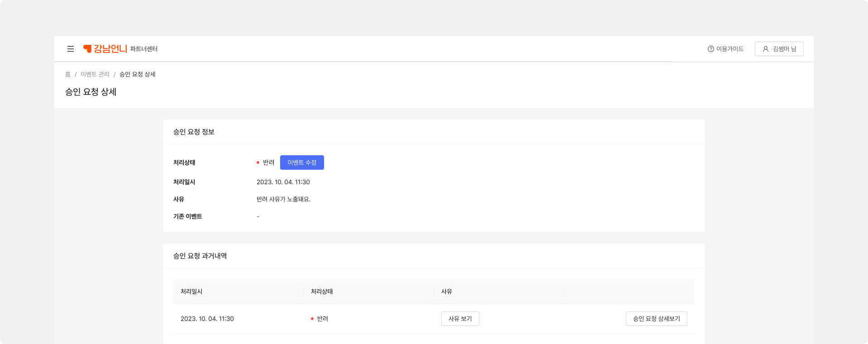
Task: Open the hamburger navigation menu
Action: [71, 49]
